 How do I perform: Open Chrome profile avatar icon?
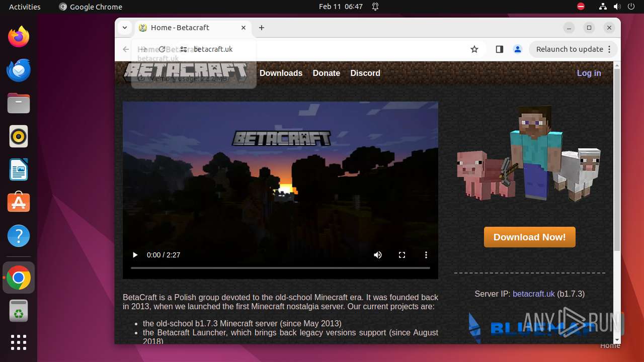point(517,49)
